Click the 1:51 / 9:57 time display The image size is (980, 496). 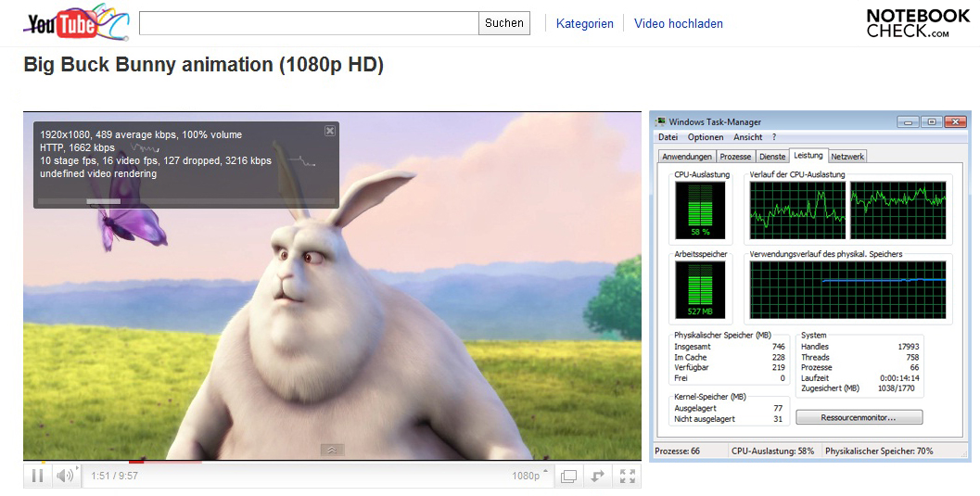click(114, 476)
